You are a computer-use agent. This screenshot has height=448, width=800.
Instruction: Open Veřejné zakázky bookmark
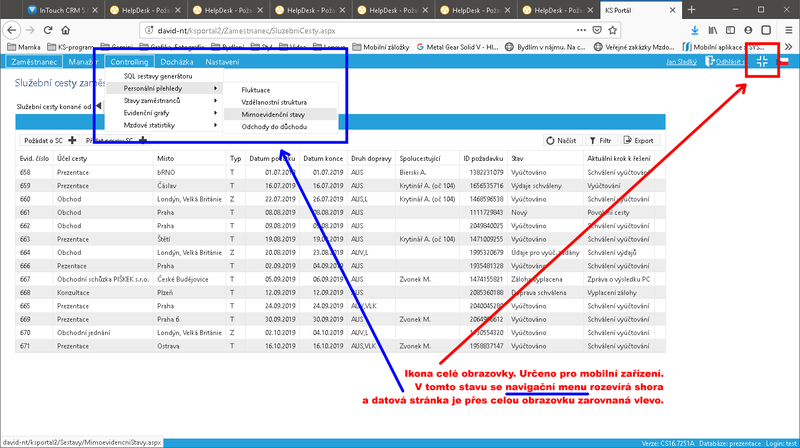coord(634,47)
